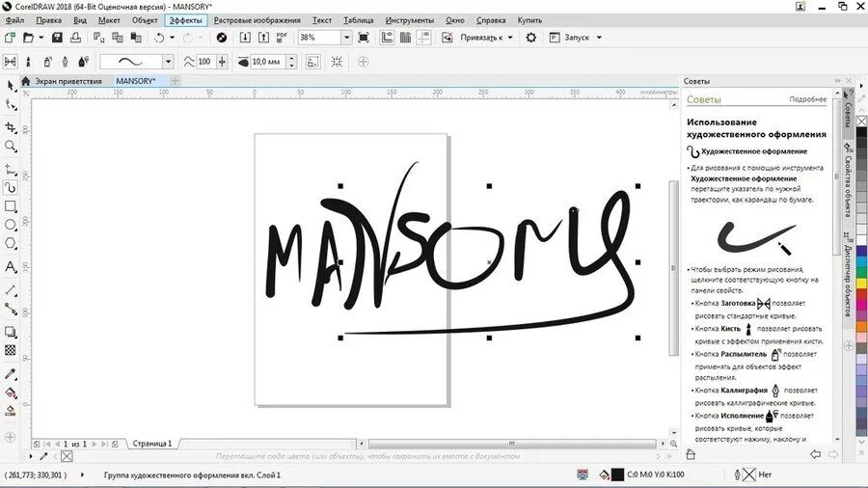The image size is (868, 488).
Task: Click the Print icon
Action: (x=76, y=38)
